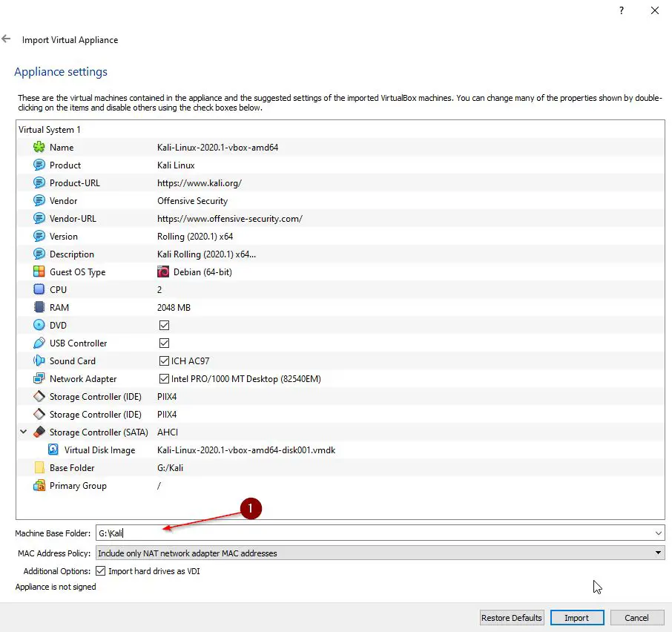
Task: Click the Vendor row icon
Action: (39, 200)
